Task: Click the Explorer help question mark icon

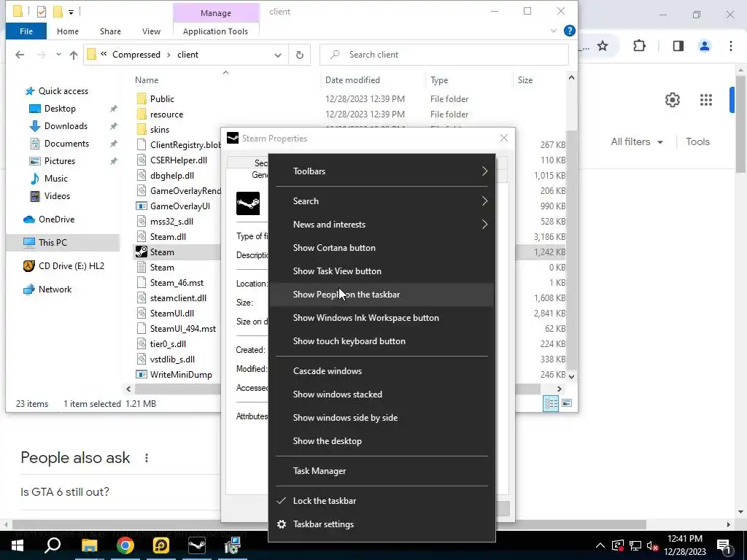Action: [x=569, y=31]
